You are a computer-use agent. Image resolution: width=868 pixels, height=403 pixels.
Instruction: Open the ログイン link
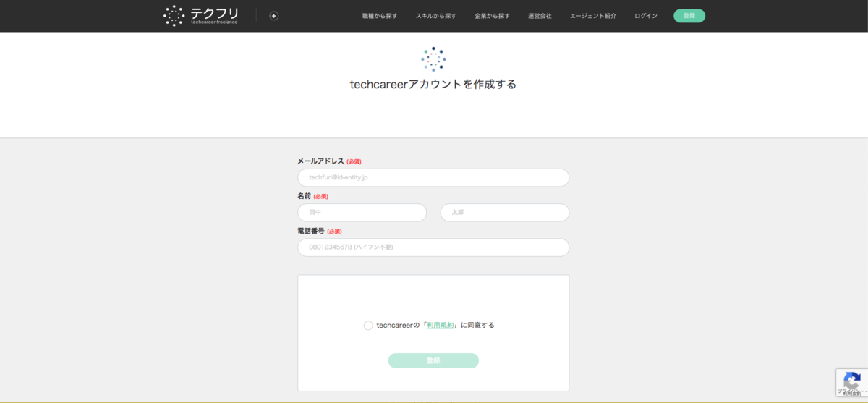(x=646, y=16)
